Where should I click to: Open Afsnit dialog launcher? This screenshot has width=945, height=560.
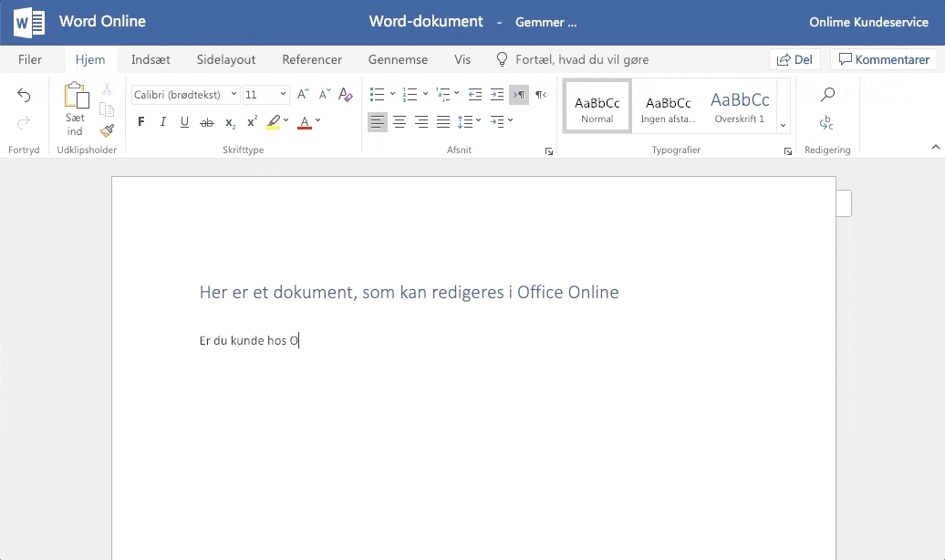[548, 151]
